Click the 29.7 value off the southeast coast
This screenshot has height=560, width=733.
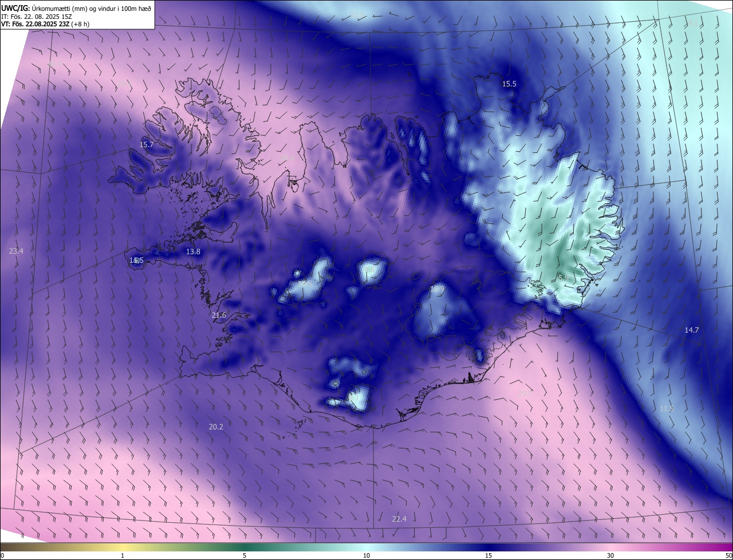click(x=525, y=393)
